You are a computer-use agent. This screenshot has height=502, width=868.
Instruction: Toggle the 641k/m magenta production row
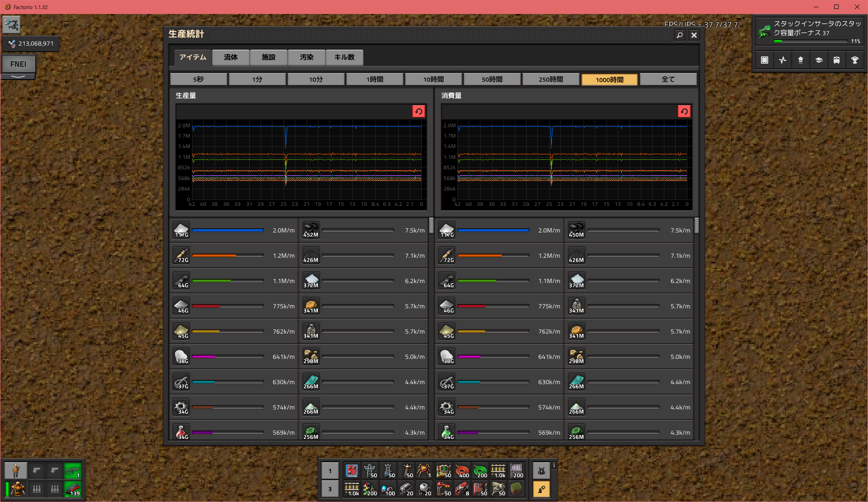tap(234, 357)
